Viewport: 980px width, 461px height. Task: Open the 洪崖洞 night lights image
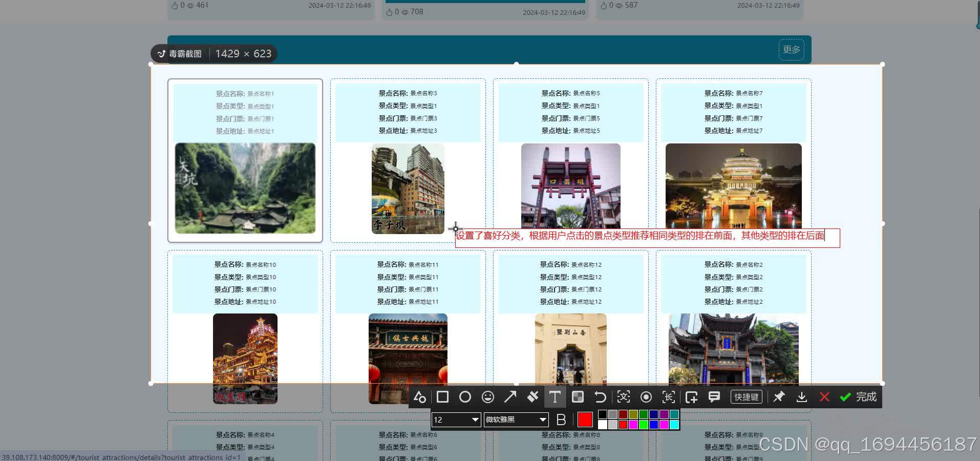pyautogui.click(x=245, y=359)
